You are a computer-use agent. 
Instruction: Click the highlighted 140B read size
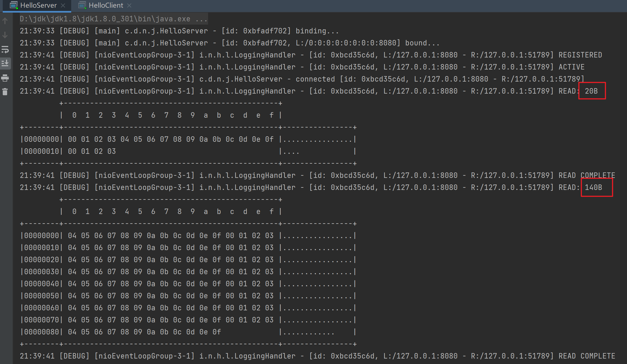[x=593, y=187]
